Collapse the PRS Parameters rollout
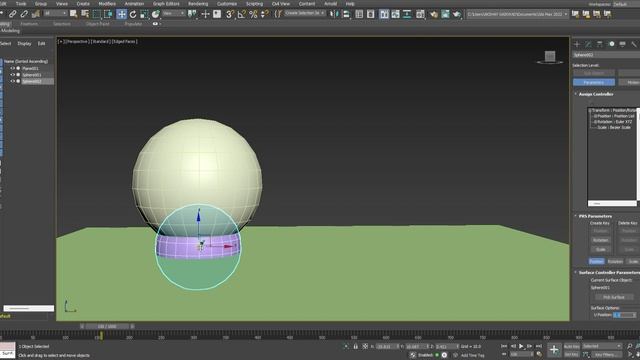640x360 pixels. click(x=595, y=216)
